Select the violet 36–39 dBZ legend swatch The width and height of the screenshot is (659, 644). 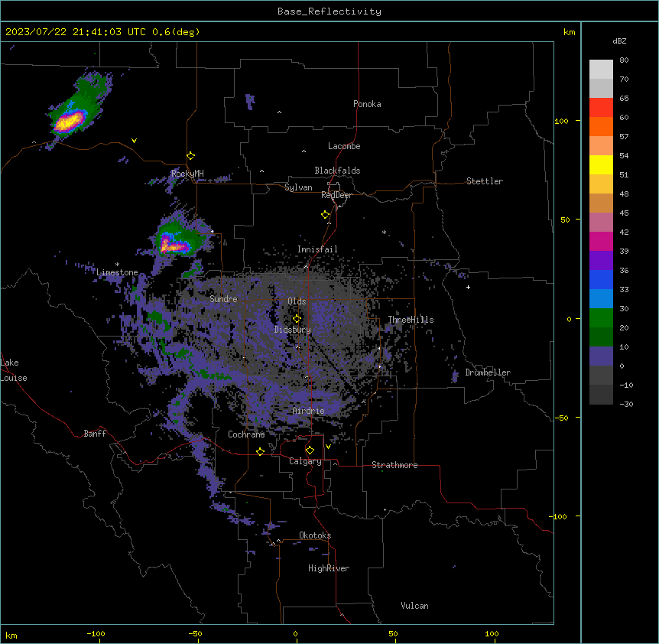[601, 261]
